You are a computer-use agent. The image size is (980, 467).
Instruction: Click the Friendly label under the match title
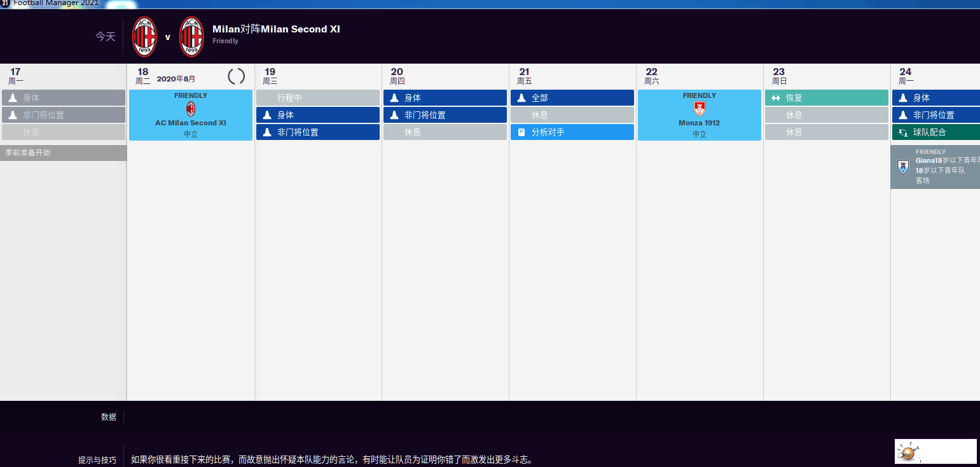tap(225, 41)
